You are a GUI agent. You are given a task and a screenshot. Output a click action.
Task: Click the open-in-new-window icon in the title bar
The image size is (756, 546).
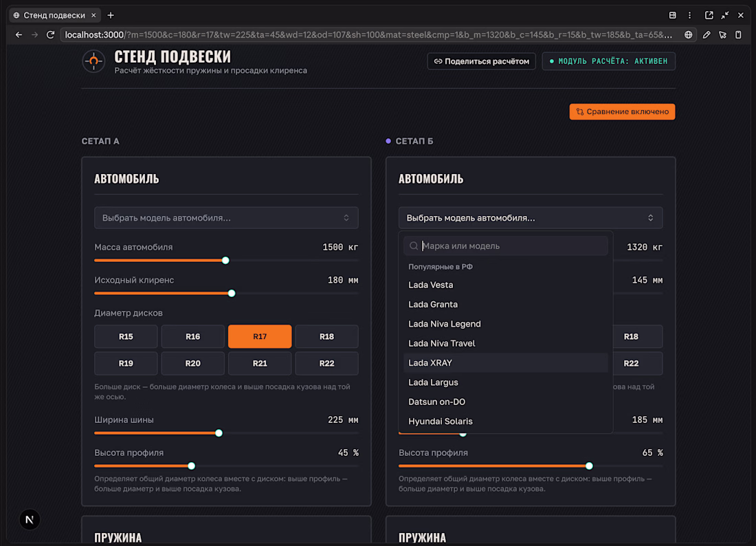[x=709, y=15]
